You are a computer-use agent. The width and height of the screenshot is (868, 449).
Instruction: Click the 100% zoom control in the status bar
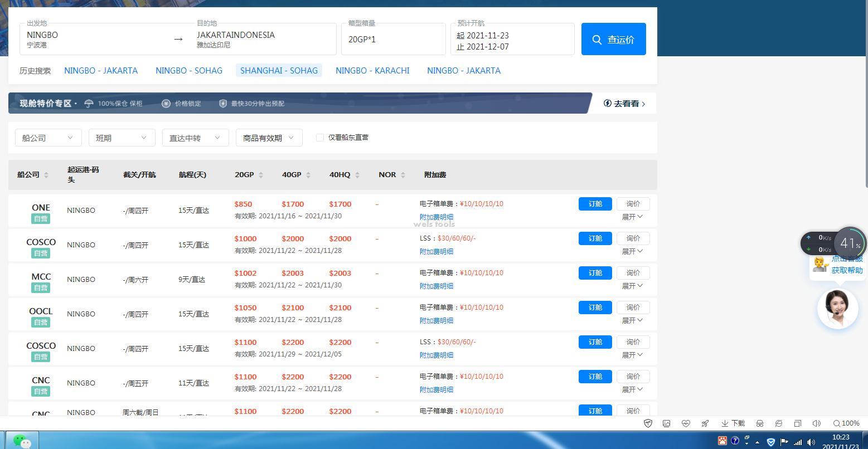pos(847,423)
